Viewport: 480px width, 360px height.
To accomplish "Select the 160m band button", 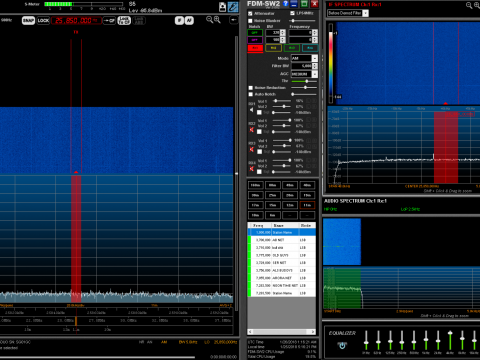I will click(255, 185).
